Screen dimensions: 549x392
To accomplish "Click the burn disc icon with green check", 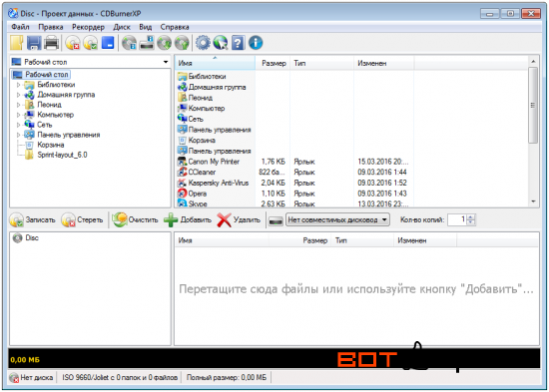I will [90, 43].
